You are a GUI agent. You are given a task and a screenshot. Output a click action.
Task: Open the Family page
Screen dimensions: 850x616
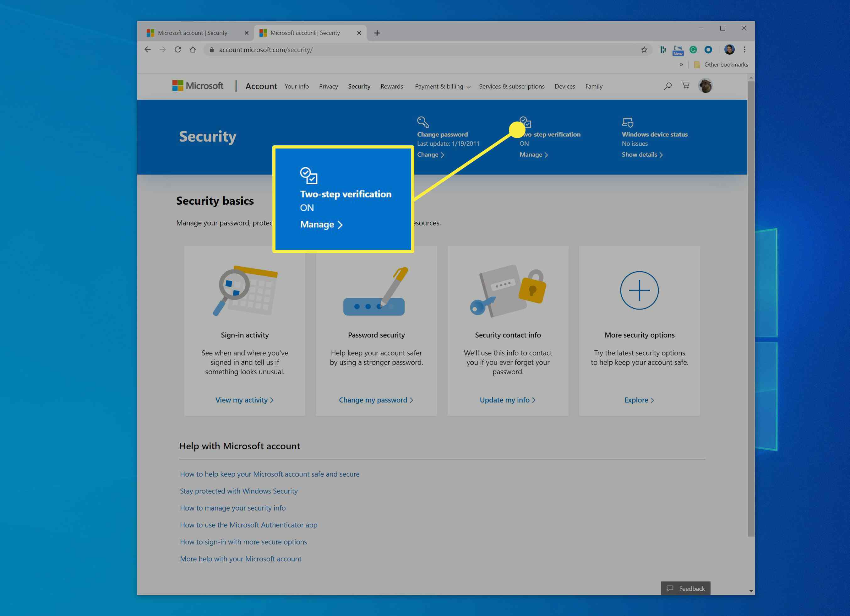click(594, 87)
